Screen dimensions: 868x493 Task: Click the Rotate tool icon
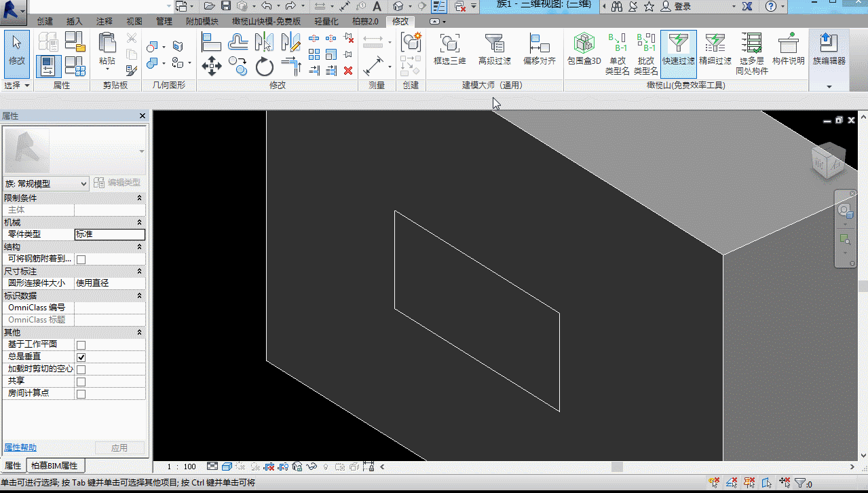tap(264, 67)
